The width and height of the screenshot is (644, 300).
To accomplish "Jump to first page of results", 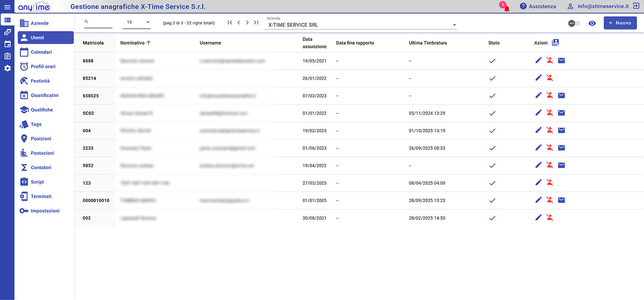I will (x=230, y=23).
